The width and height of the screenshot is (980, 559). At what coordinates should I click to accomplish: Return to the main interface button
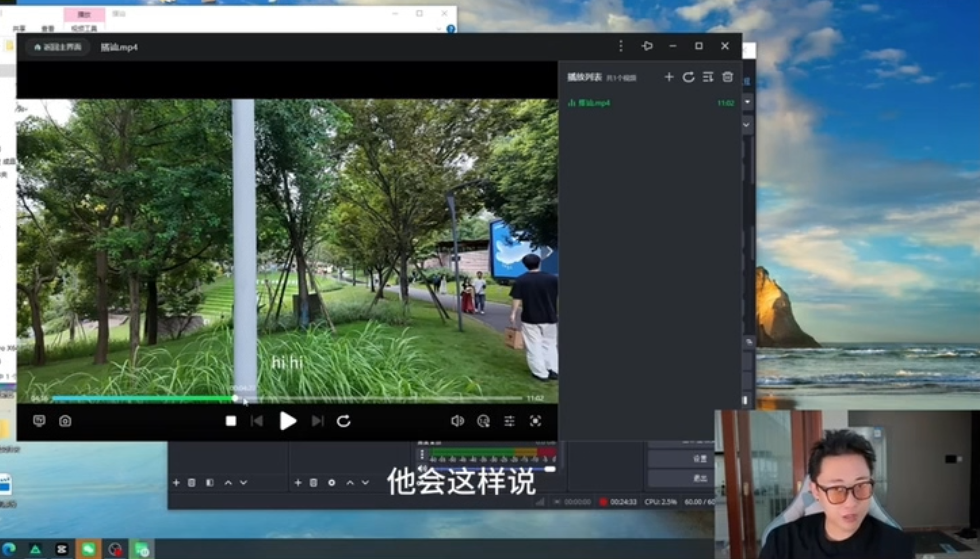click(58, 47)
